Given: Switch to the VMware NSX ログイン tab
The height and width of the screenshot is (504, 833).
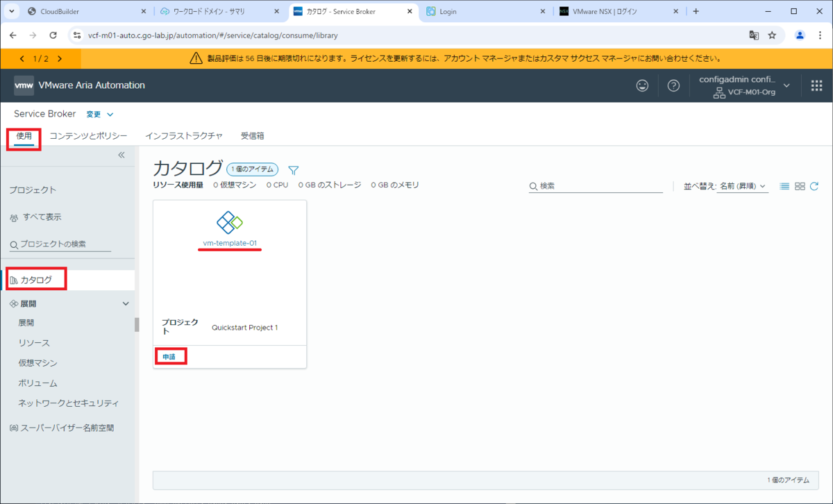Looking at the screenshot, I should point(620,11).
